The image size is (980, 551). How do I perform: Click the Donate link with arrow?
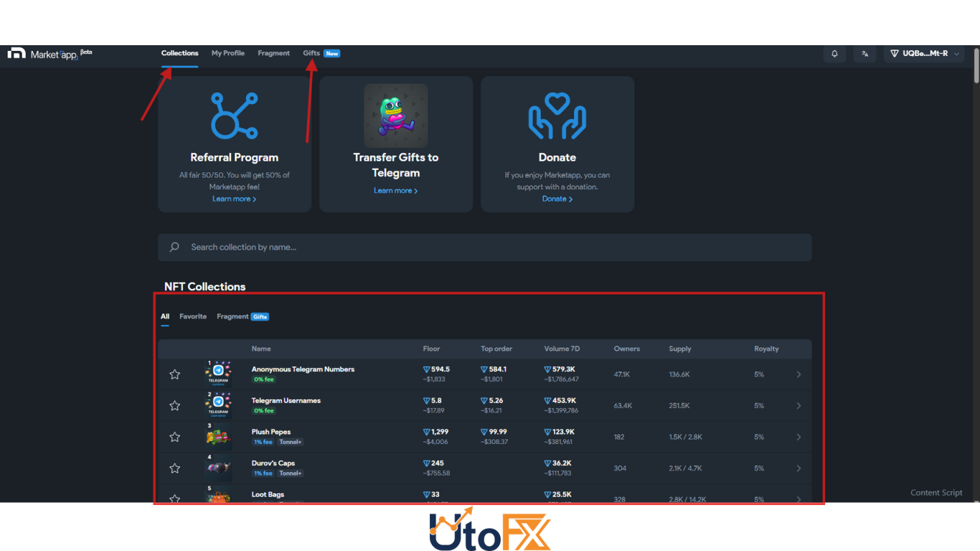click(x=557, y=199)
